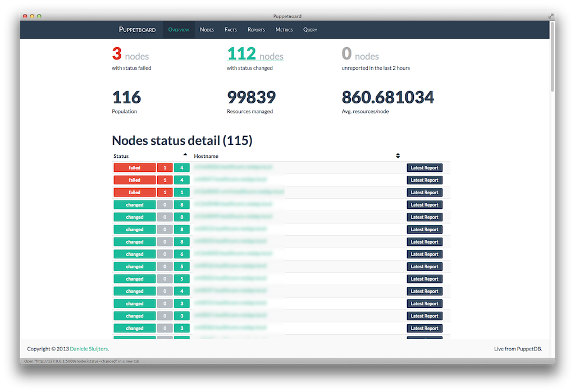Click the macOS fullscreen icon in title bar
This screenshot has width=575, height=392.
pos(550,16)
